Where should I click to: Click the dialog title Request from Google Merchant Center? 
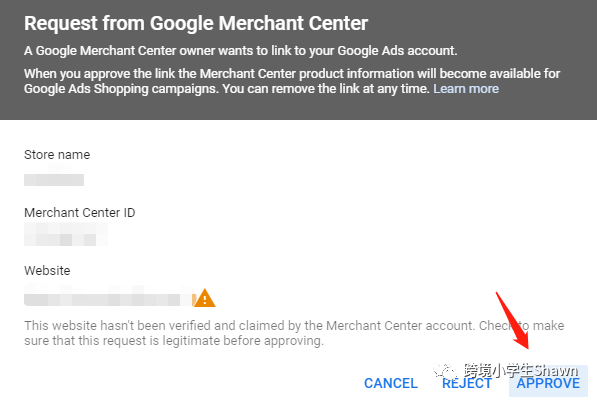[196, 23]
